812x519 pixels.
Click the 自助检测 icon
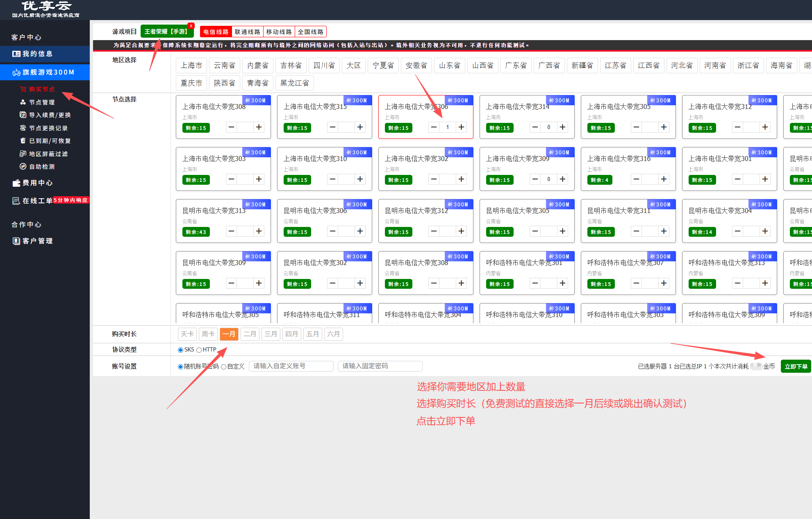point(23,166)
